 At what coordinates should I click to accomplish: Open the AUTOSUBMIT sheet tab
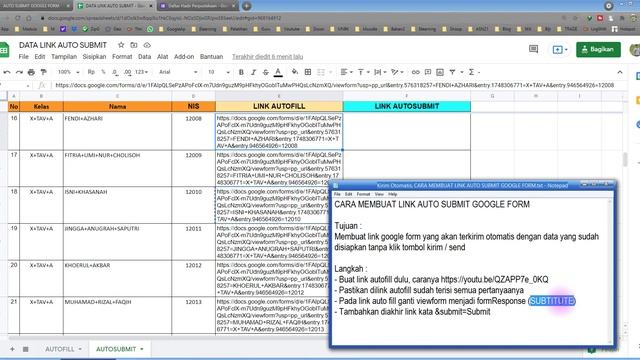tap(116, 349)
